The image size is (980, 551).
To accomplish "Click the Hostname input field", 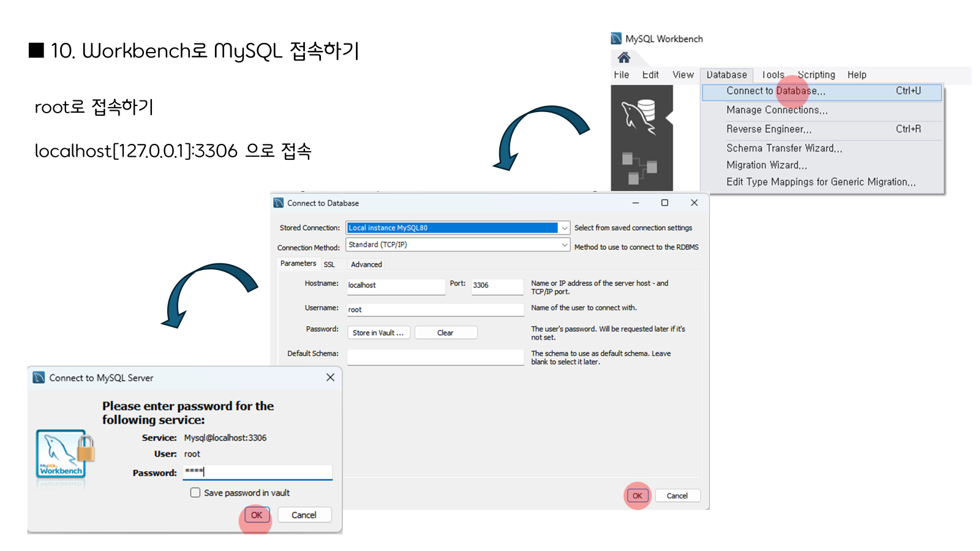I will pos(396,286).
